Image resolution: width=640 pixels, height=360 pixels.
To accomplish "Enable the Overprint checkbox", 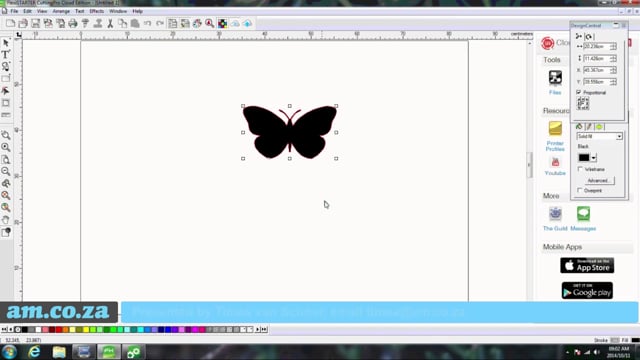I will [580, 190].
